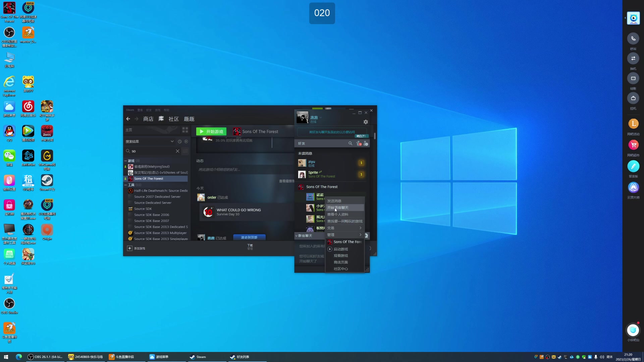The height and width of the screenshot is (362, 644).
Task: Select 查看个人资料 in context menu
Action: [345, 214]
